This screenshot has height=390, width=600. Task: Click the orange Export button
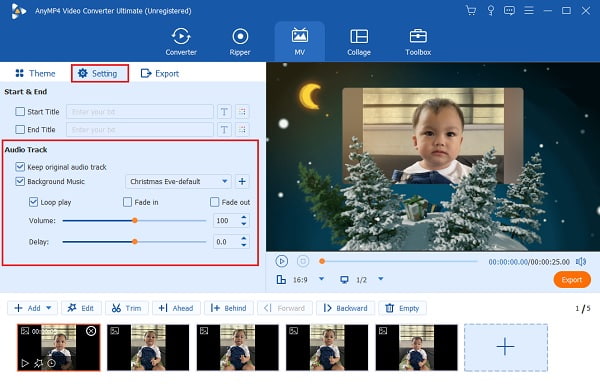[x=572, y=280]
